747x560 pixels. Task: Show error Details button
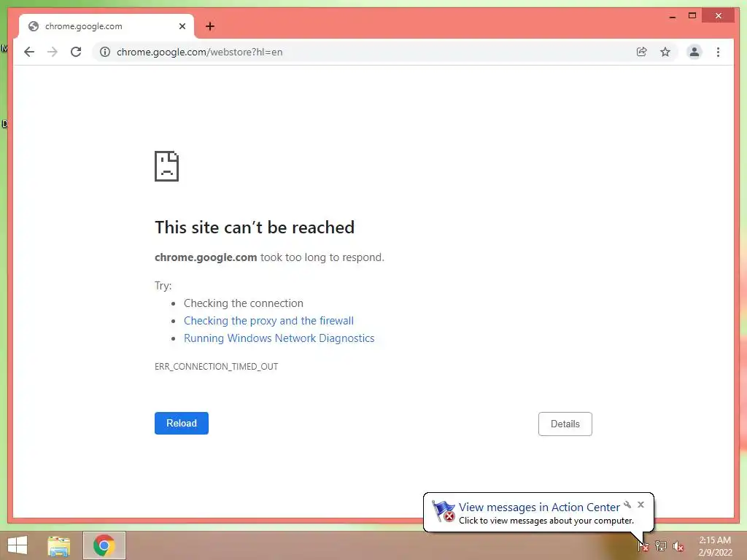[x=565, y=424]
